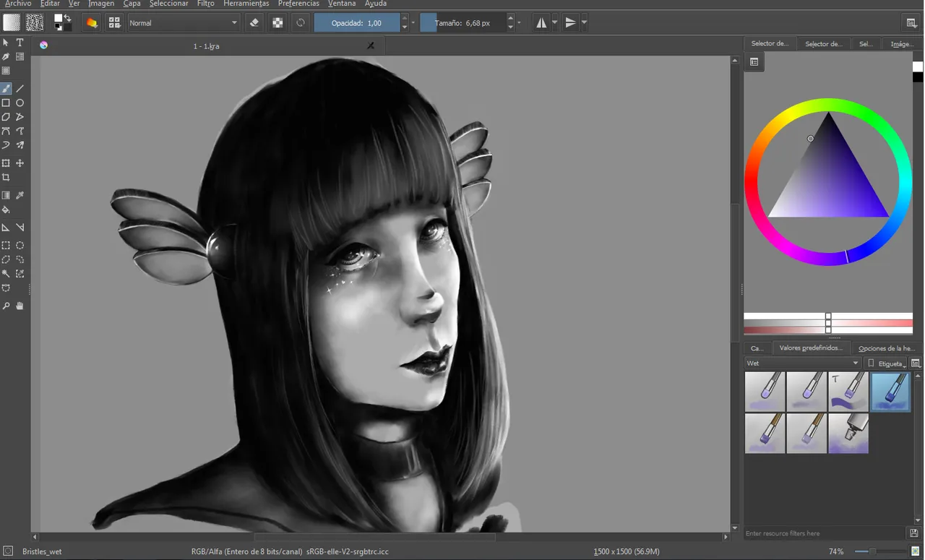Viewport: 925px width, 560px height.
Task: Open the Editar menu
Action: click(50, 4)
